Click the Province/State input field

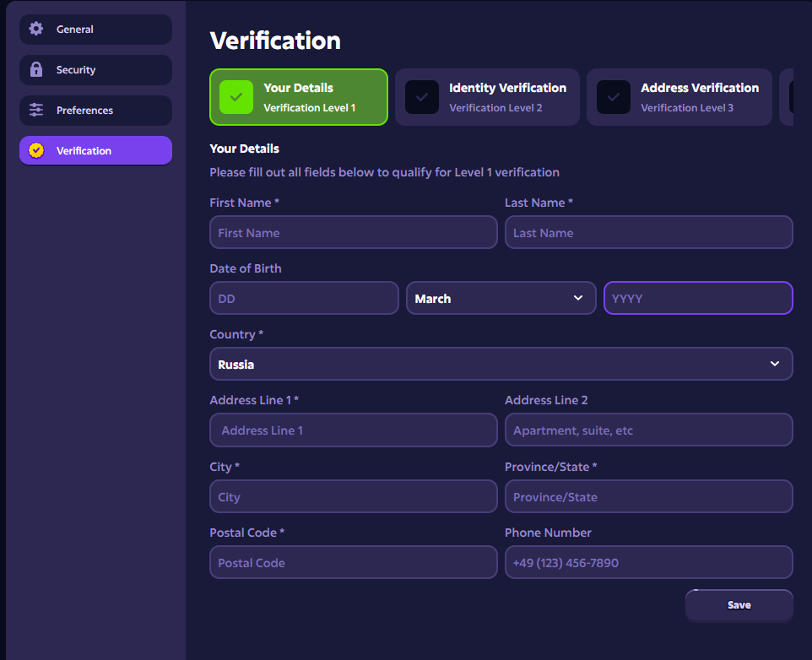tap(649, 496)
